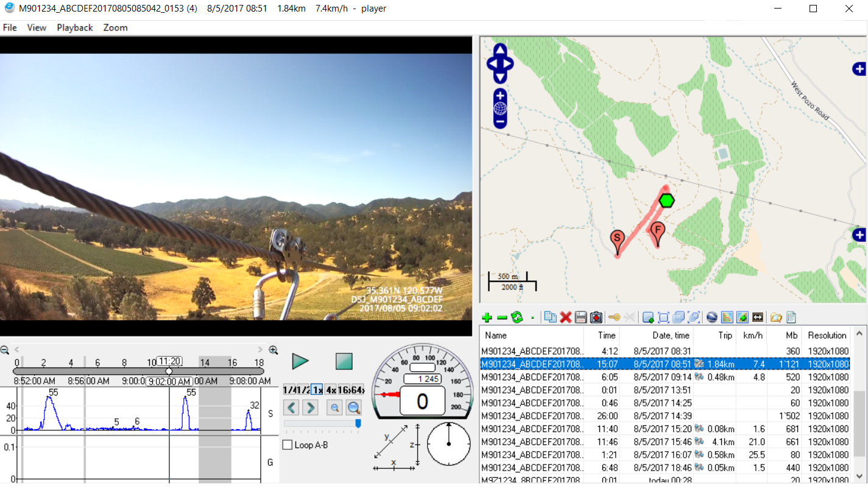The height and width of the screenshot is (487, 868).
Task: Set playback speed to 1/4
Action: tap(290, 389)
